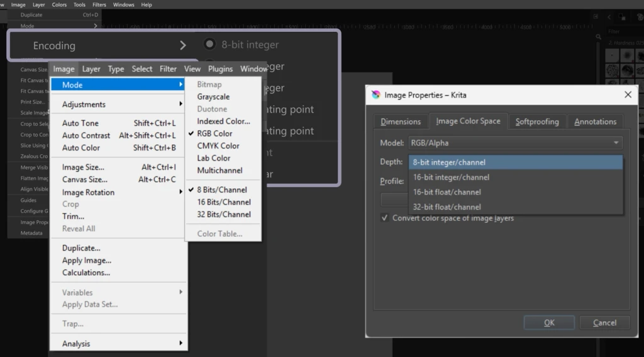The width and height of the screenshot is (644, 357).
Task: Select Multichannel in Mode submenu
Action: [x=223, y=170]
